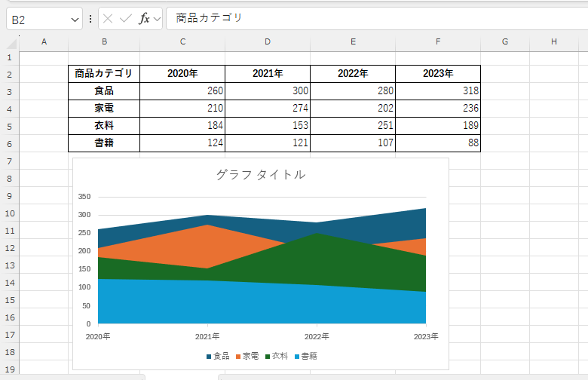Select row 2 header

coord(9,75)
